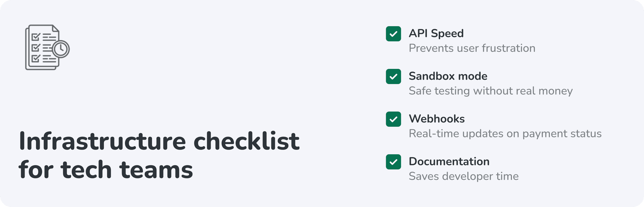
Task: Click the word 'checklist' in the heading
Action: [x=246, y=141]
